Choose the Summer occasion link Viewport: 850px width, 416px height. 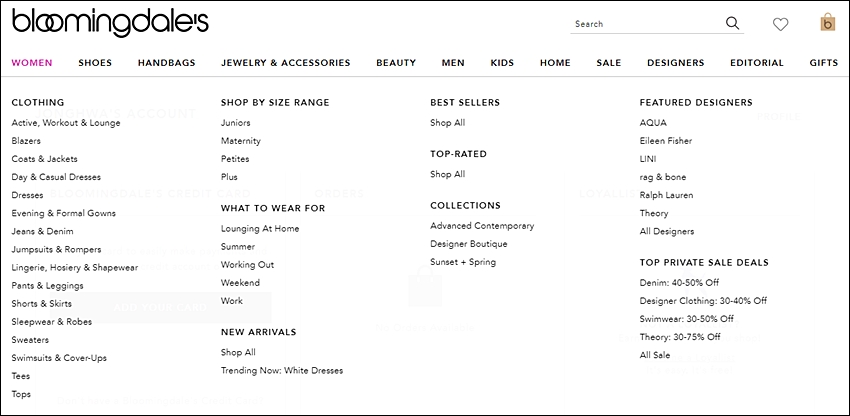click(x=237, y=247)
